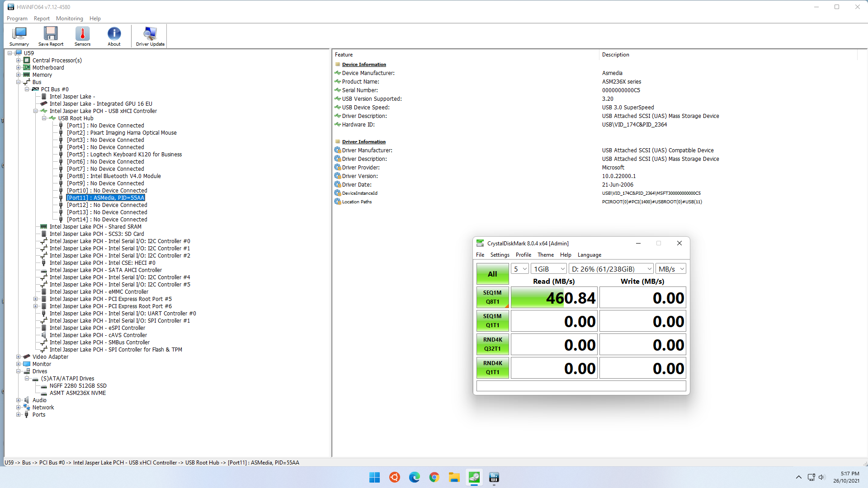Open the HWiNFO64 Help menu
The width and height of the screenshot is (868, 488).
coord(95,19)
